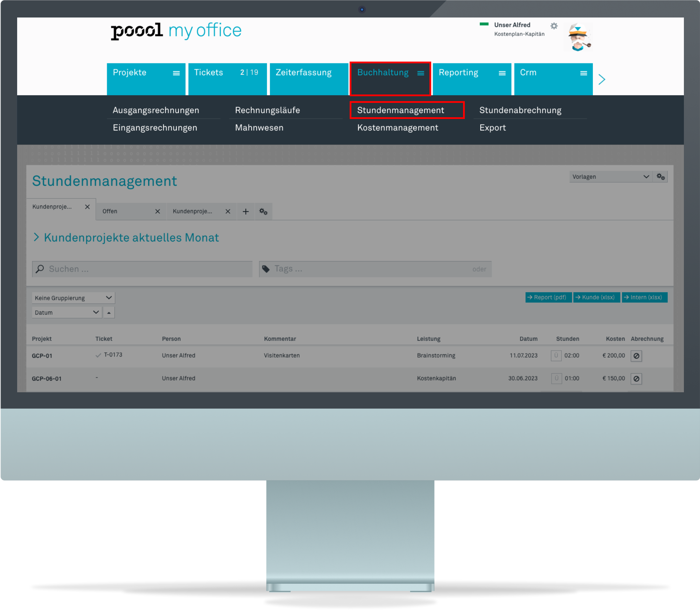Click the upload icon next to GCP-01 hours

(x=554, y=356)
